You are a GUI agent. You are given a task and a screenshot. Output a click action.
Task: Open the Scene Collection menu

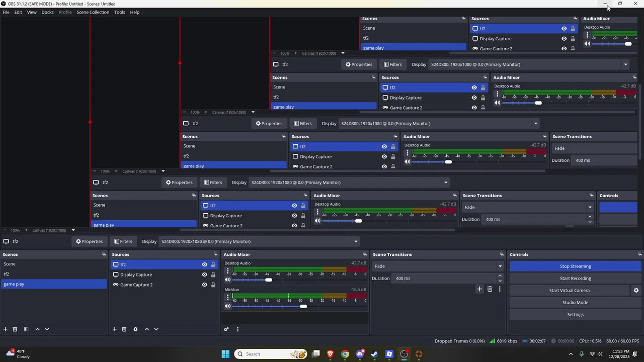(93, 12)
